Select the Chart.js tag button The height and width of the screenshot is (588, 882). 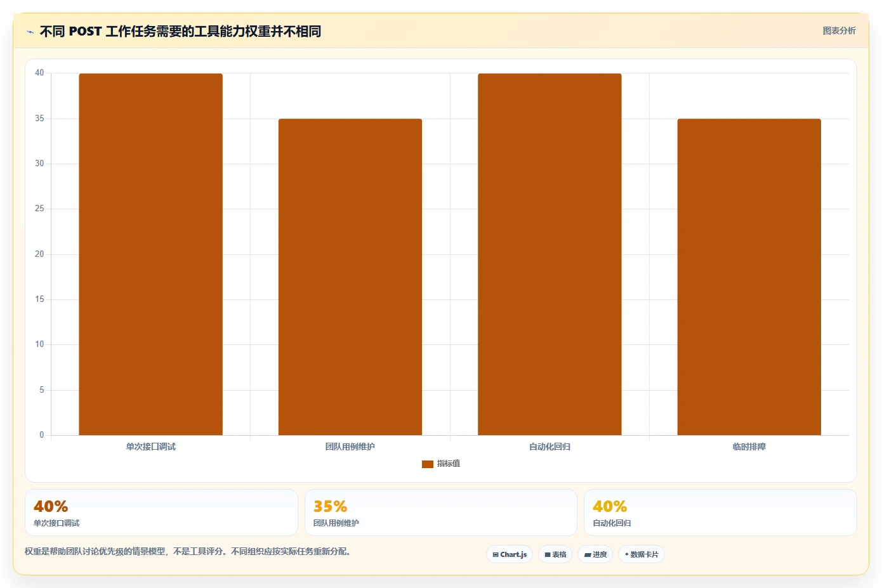click(x=510, y=554)
